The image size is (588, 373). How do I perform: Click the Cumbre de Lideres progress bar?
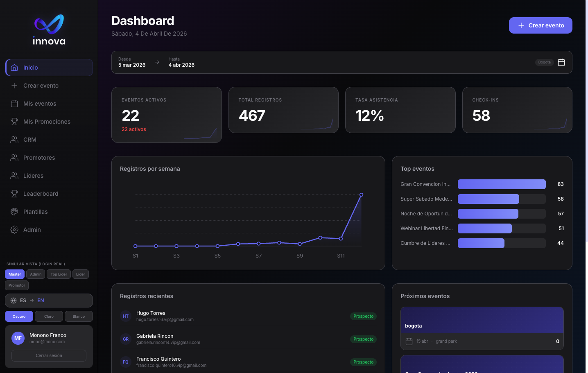tap(502, 243)
